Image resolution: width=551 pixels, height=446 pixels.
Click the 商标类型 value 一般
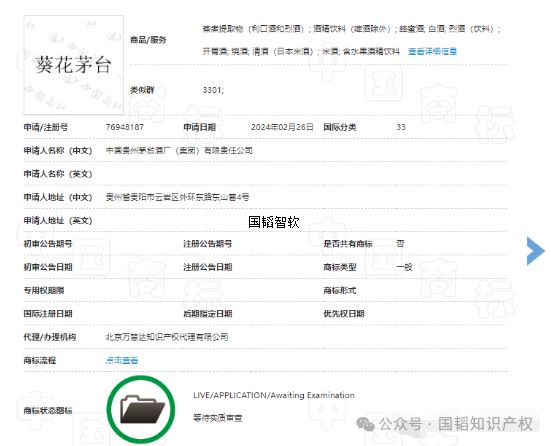[x=404, y=267]
